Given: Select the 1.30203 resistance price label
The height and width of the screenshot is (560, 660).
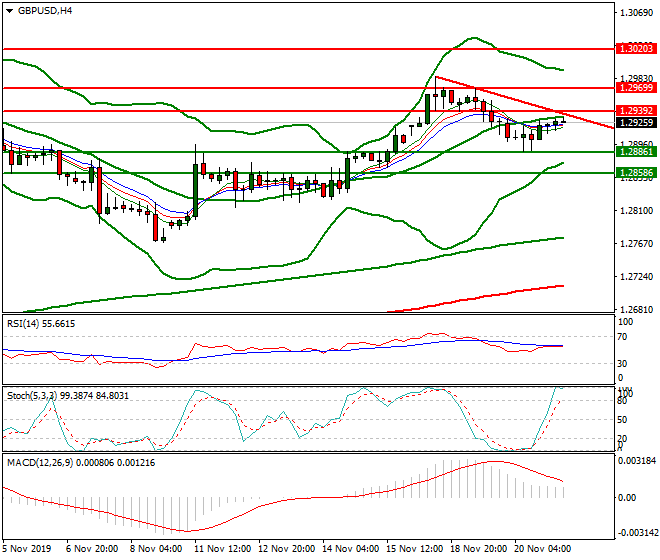Looking at the screenshot, I should (636, 48).
